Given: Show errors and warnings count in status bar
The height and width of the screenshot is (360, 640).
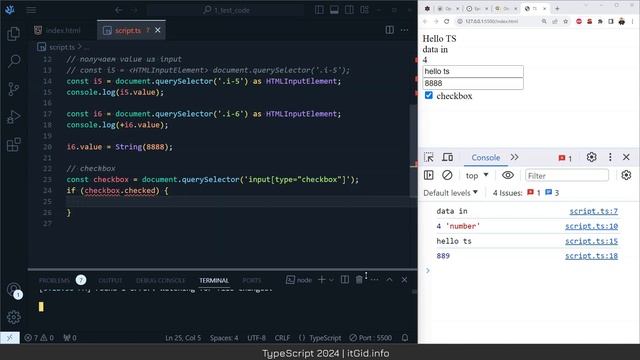Looking at the screenshot, I should point(39,338).
